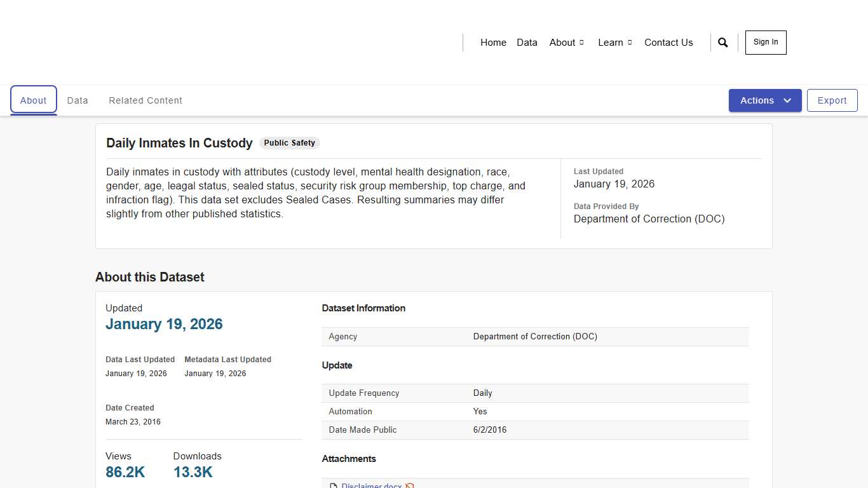This screenshot has height=488, width=868.
Task: Open the Actions dropdown menu
Action: click(765, 100)
